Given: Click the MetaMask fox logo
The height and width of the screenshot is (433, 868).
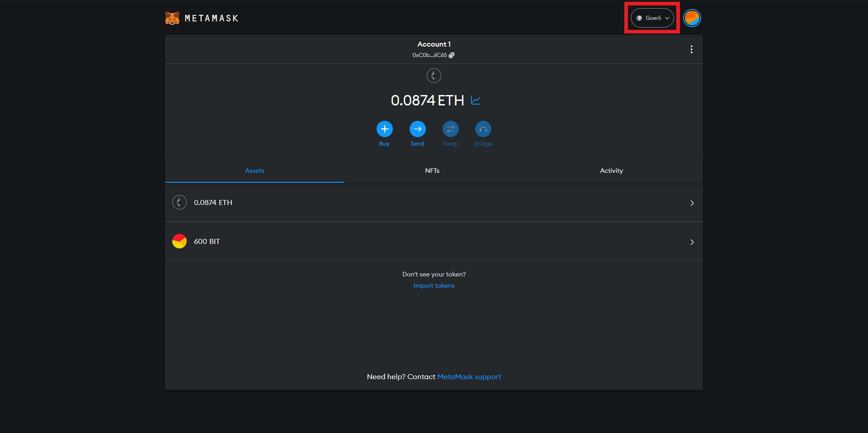Looking at the screenshot, I should 172,18.
